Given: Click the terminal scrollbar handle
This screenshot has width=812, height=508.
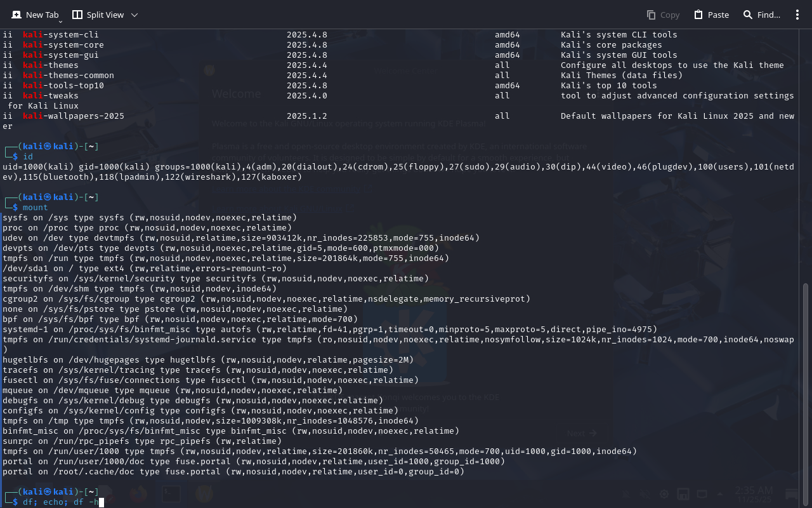Looking at the screenshot, I should (x=806, y=394).
